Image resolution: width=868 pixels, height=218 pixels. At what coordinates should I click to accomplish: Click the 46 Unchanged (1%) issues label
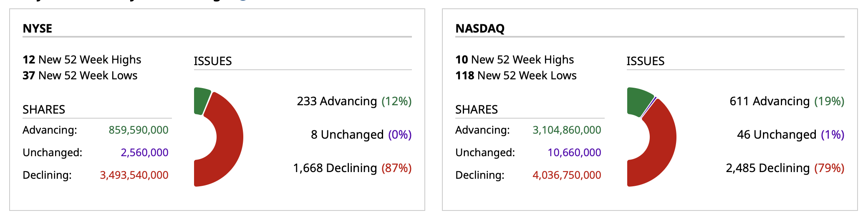pos(790,134)
